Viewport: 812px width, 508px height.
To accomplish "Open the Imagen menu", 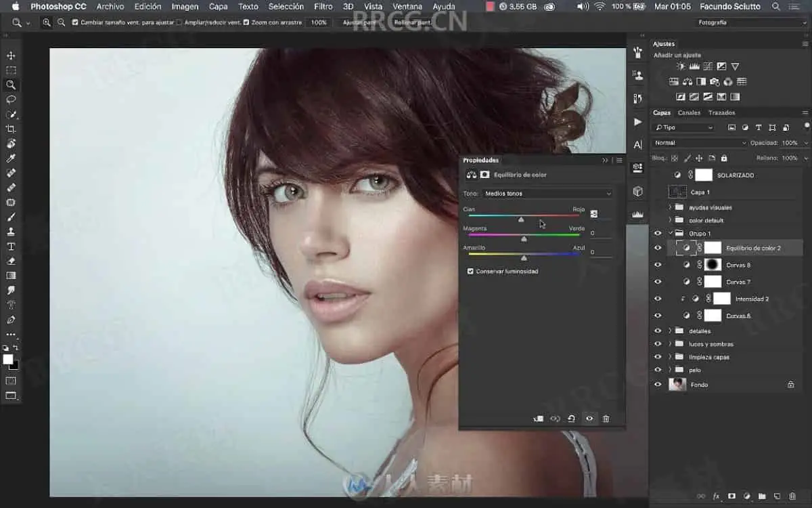I will [x=185, y=6].
